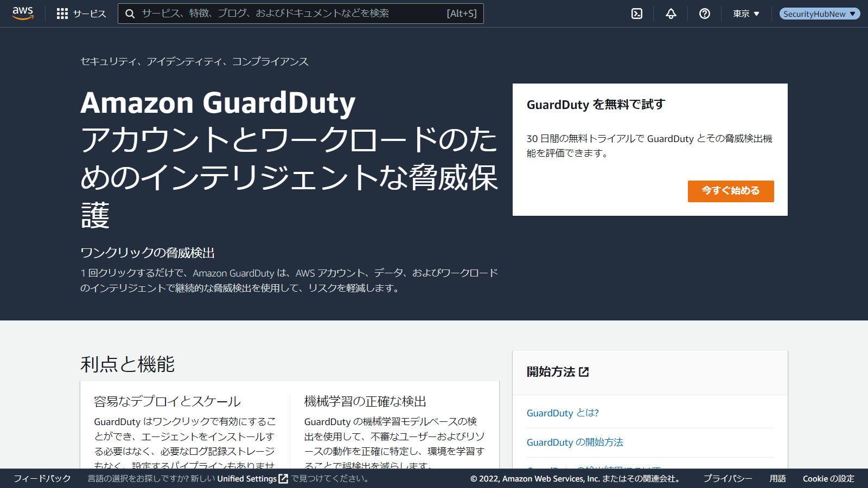Launch CloudShell from the top bar

pos(637,14)
